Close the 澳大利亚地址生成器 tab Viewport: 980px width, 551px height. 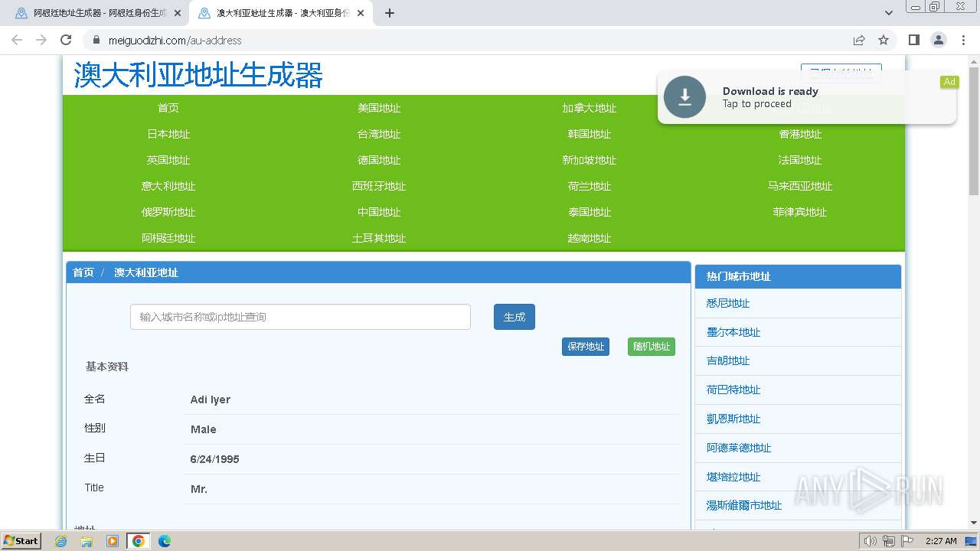tap(361, 13)
